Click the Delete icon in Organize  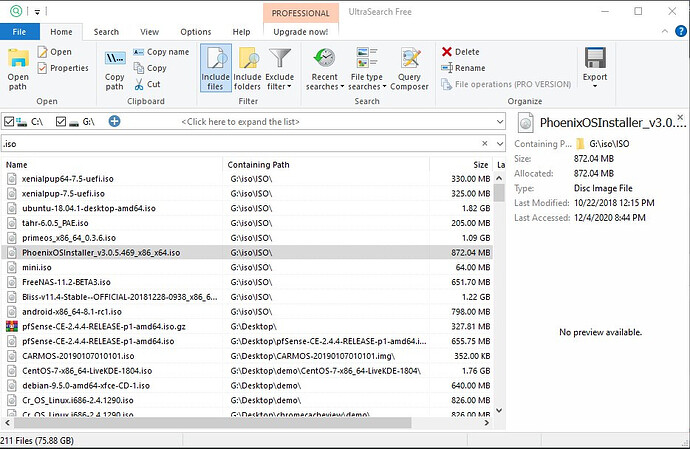point(447,52)
